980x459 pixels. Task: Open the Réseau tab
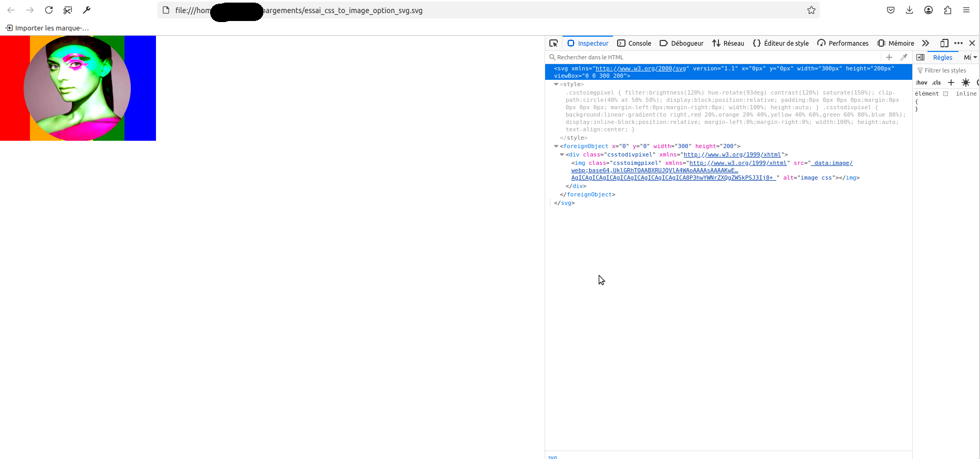[x=728, y=43]
